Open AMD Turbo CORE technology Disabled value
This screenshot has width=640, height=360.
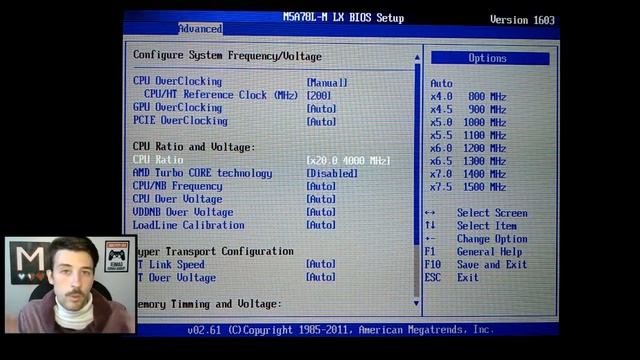pyautogui.click(x=332, y=173)
